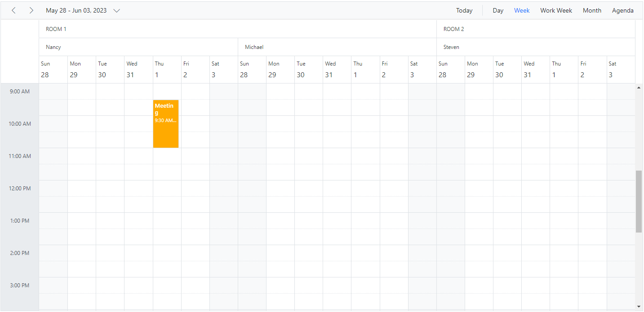Select Fri 2 under Michael
Image resolution: width=644 pixels, height=312 pixels.
394,70
